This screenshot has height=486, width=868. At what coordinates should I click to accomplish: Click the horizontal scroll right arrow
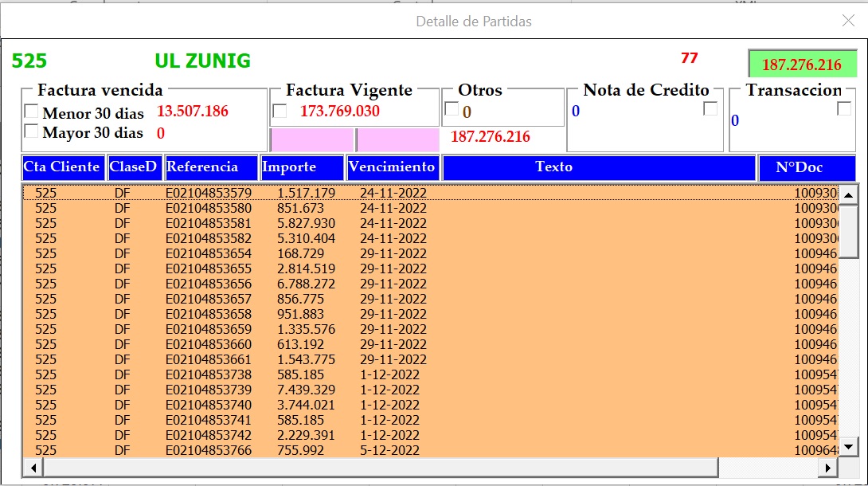827,468
